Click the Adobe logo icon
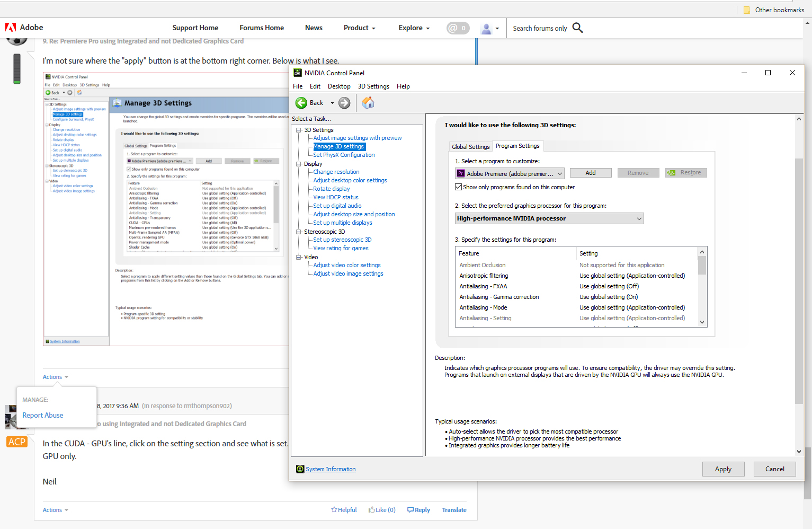 point(11,28)
